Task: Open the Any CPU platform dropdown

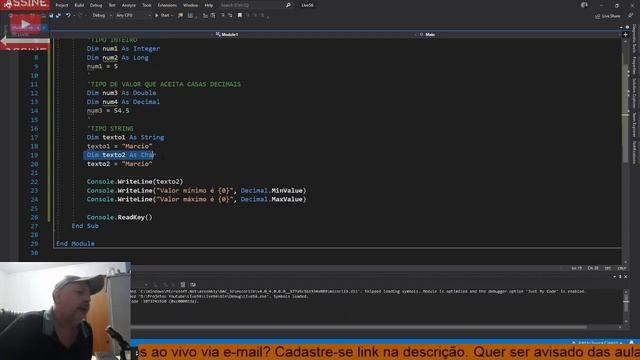Action: pyautogui.click(x=133, y=16)
